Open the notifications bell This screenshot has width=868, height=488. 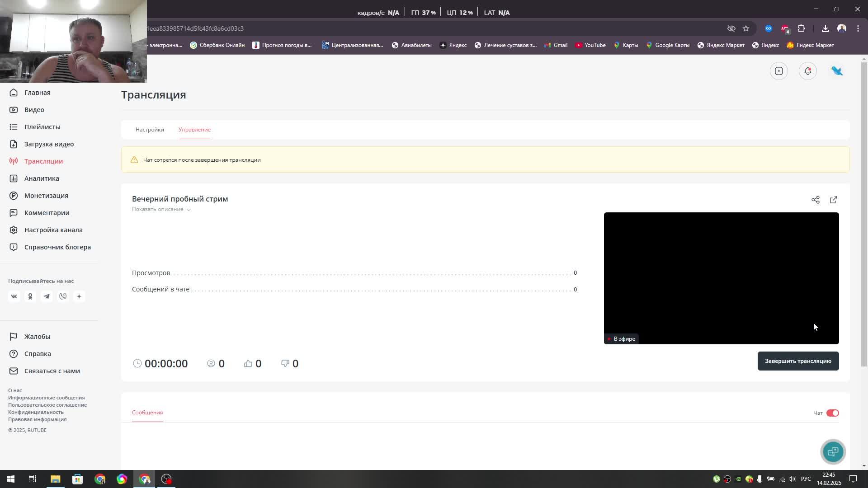pyautogui.click(x=808, y=71)
